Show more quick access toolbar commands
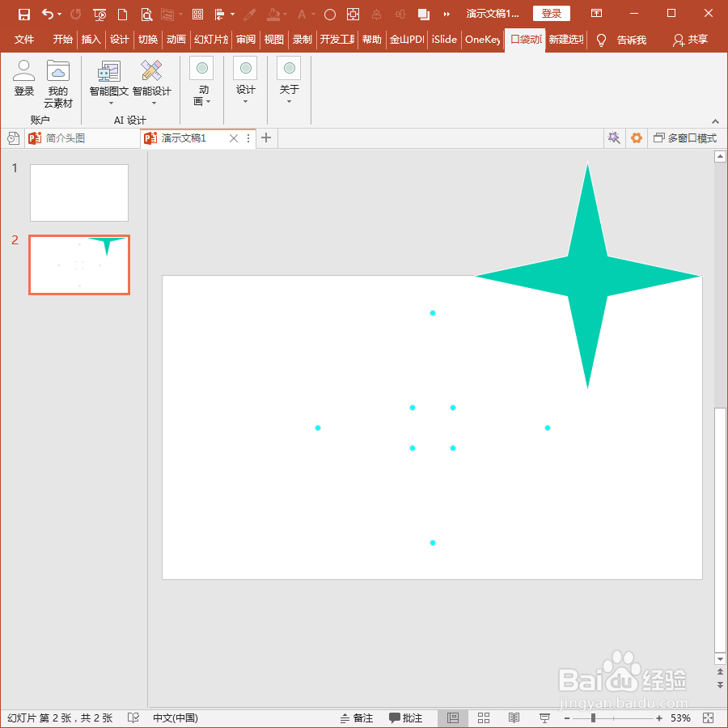This screenshot has height=728, width=728. (447, 15)
